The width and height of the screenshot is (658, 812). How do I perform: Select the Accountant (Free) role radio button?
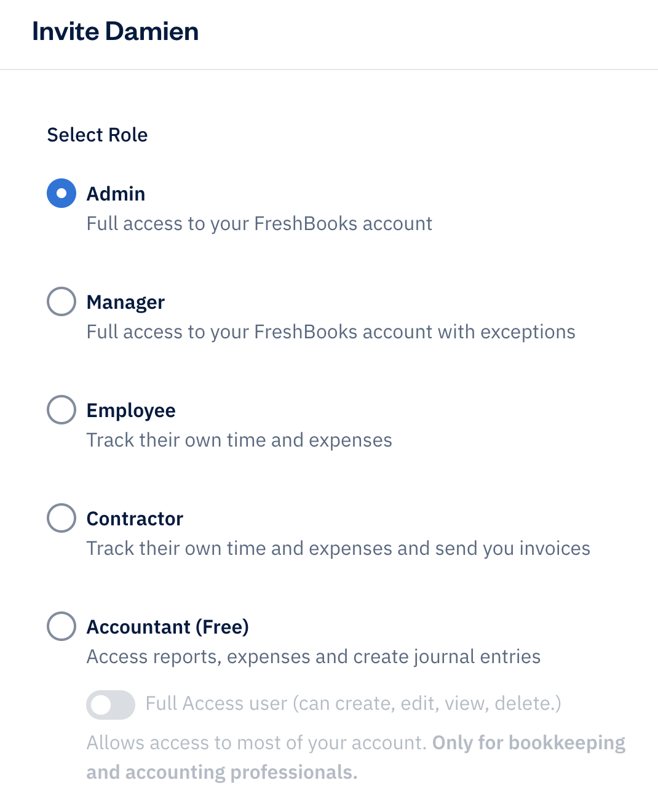(x=61, y=626)
